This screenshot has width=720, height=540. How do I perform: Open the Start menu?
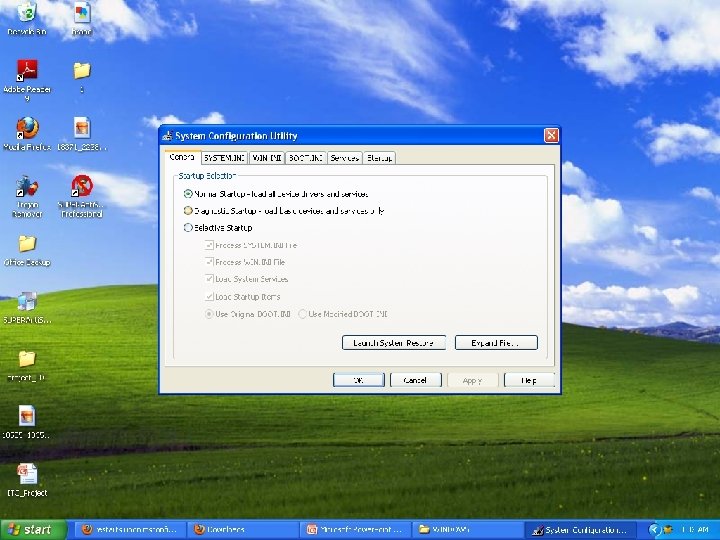[33, 530]
